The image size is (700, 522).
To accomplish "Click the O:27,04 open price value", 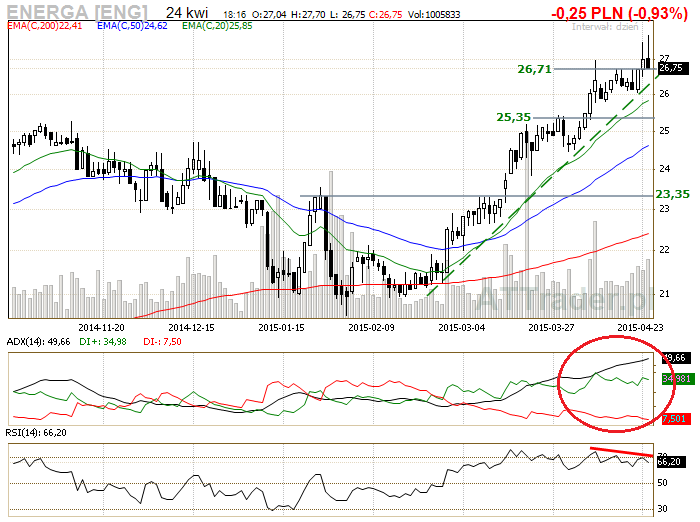I will tap(270, 15).
